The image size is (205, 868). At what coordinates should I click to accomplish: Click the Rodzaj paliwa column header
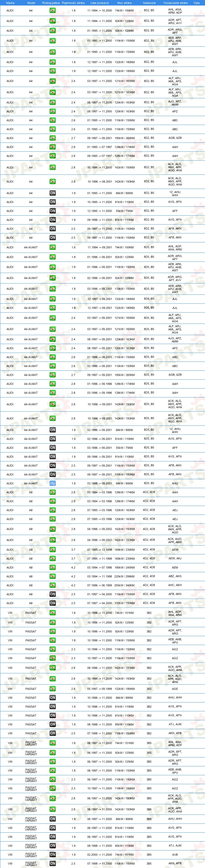[x=51, y=3]
